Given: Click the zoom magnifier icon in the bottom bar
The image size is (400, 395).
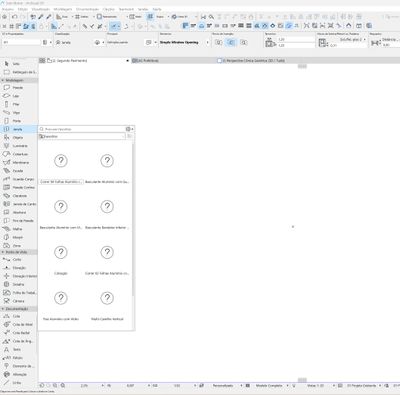Looking at the screenshot, I should point(62,385).
